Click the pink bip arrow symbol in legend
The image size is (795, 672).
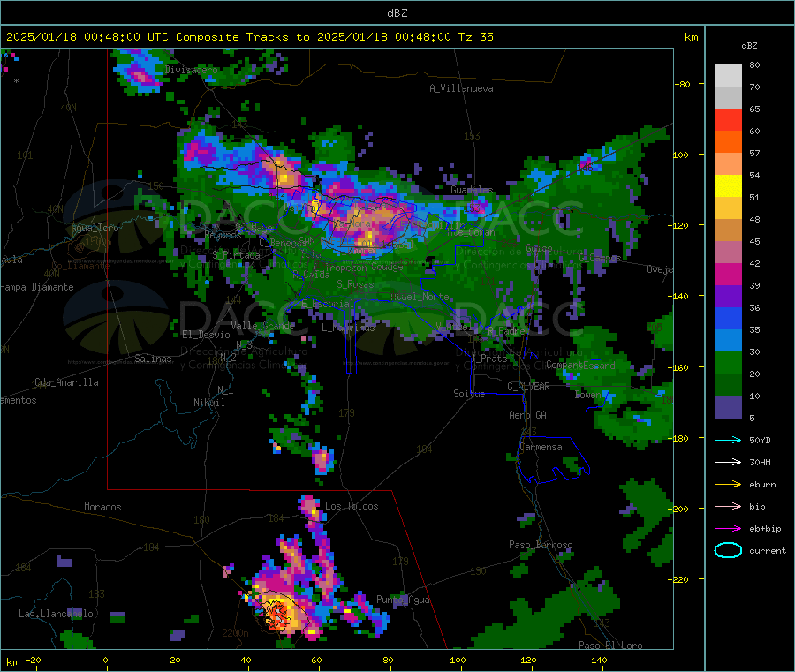point(728,506)
